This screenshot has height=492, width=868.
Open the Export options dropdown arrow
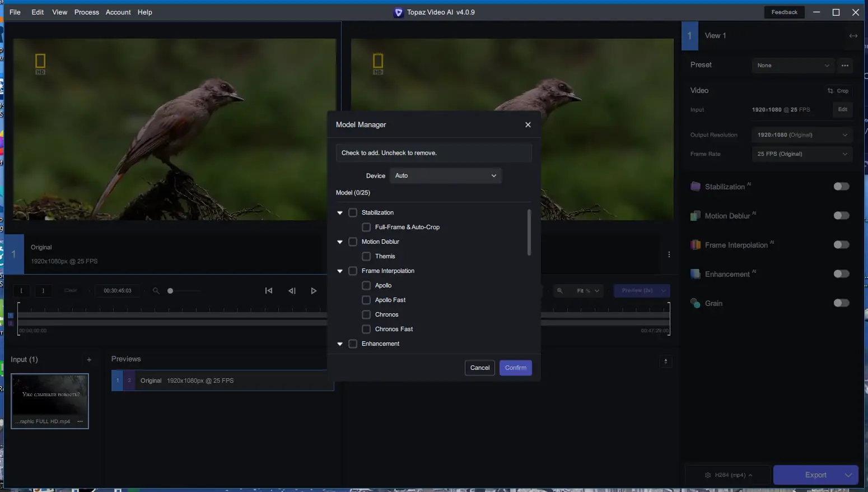click(x=848, y=475)
